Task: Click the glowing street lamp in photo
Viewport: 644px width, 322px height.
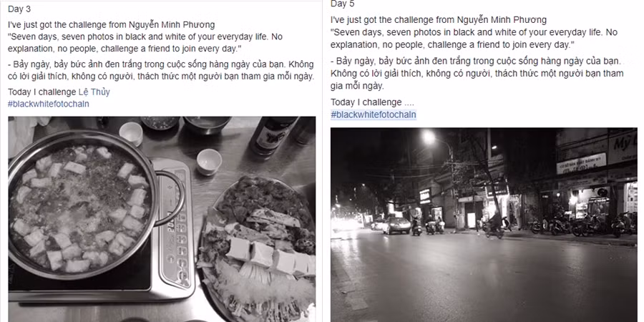Action: coord(429,137)
